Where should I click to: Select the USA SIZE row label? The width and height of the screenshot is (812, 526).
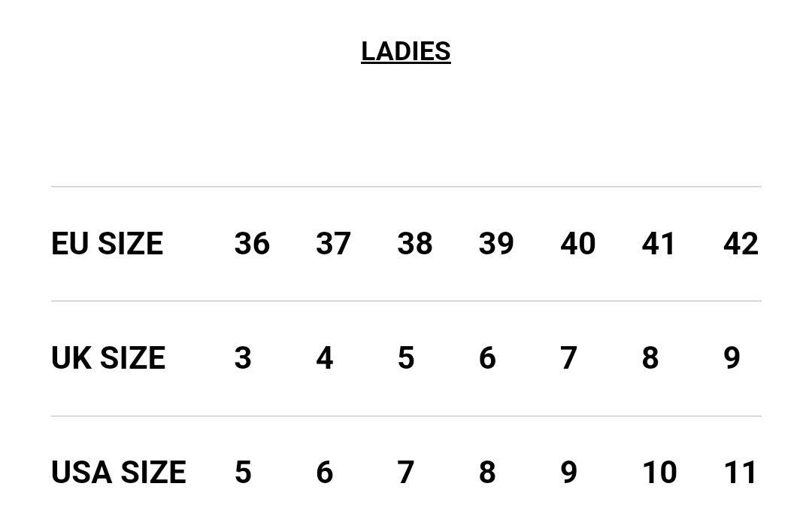[x=119, y=473]
